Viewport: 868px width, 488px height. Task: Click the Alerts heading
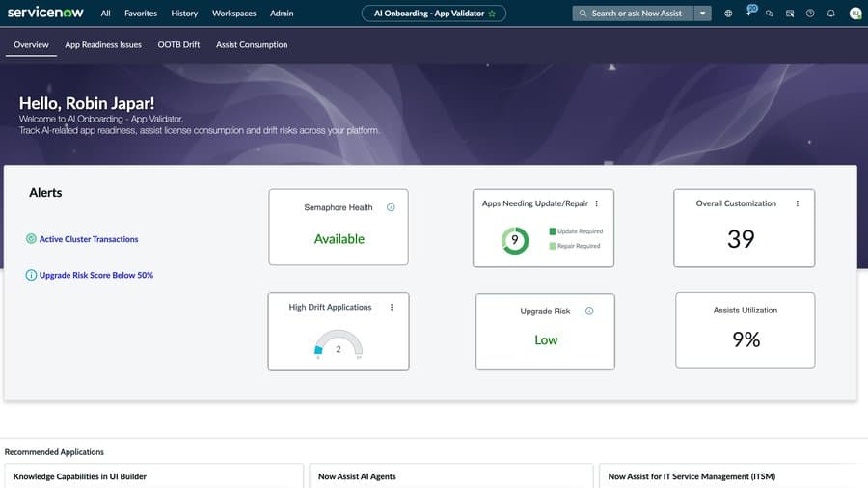click(45, 193)
